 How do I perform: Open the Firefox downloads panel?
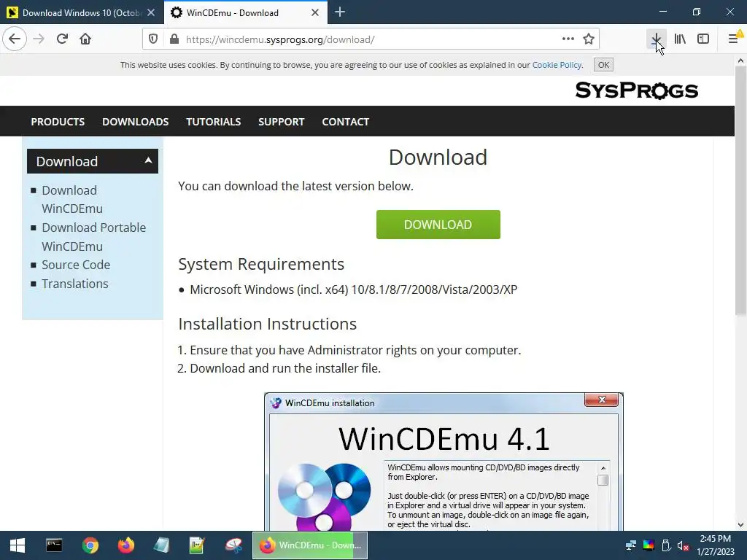point(656,39)
